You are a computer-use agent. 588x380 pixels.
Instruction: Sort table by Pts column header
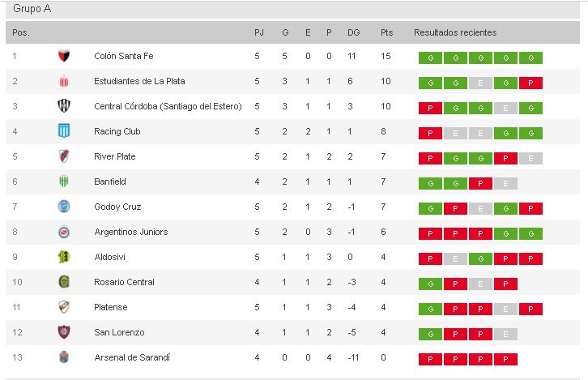click(386, 33)
